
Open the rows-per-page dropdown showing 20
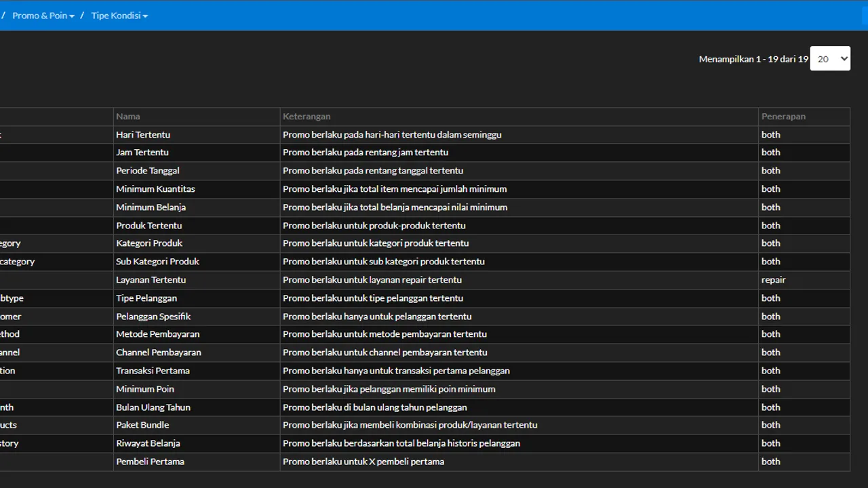pos(830,58)
